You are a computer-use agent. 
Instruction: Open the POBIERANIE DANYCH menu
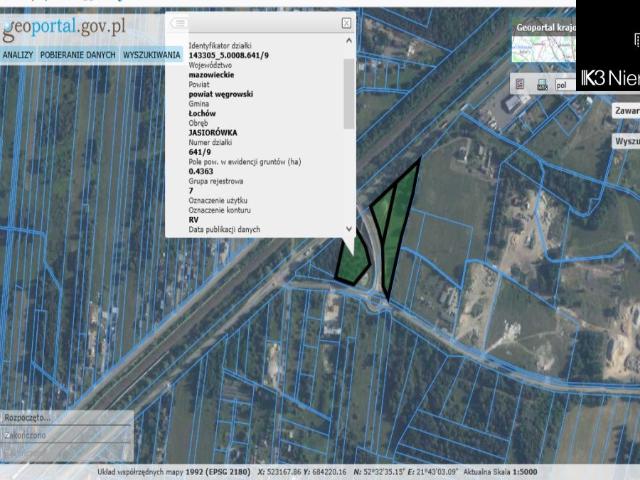point(77,55)
